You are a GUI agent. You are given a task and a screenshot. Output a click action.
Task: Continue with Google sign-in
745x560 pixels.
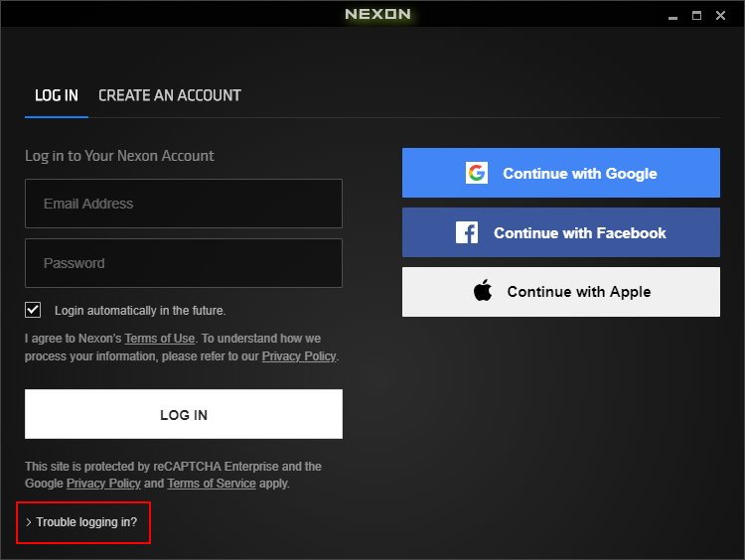point(561,173)
